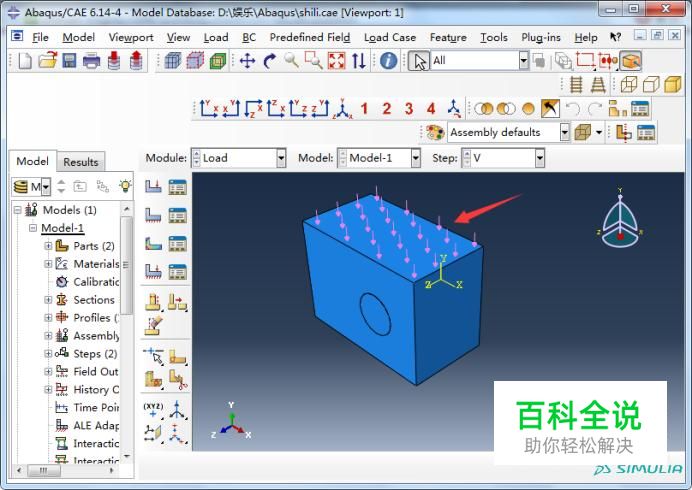Image resolution: width=692 pixels, height=490 pixels.
Task: Toggle hidden line render style
Action: [651, 84]
